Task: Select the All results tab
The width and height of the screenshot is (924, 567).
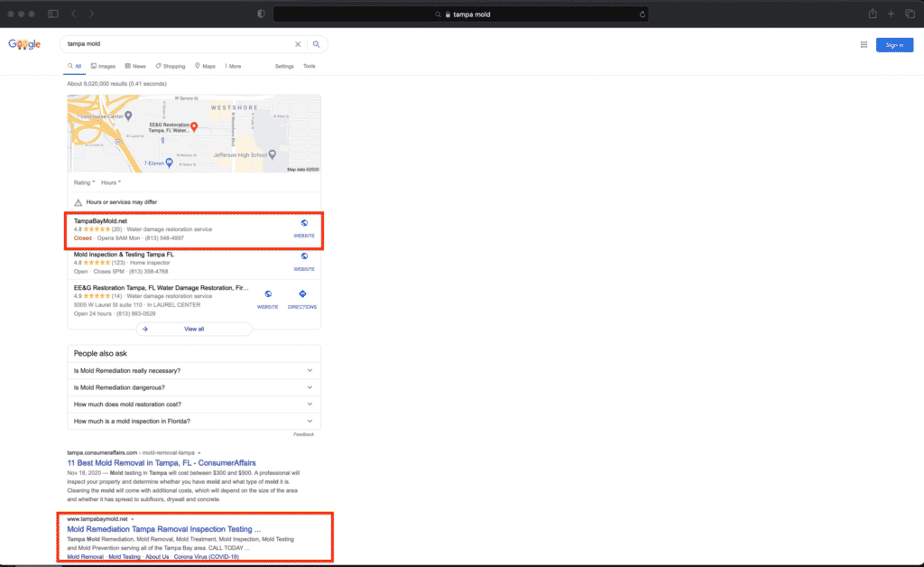Action: click(75, 67)
